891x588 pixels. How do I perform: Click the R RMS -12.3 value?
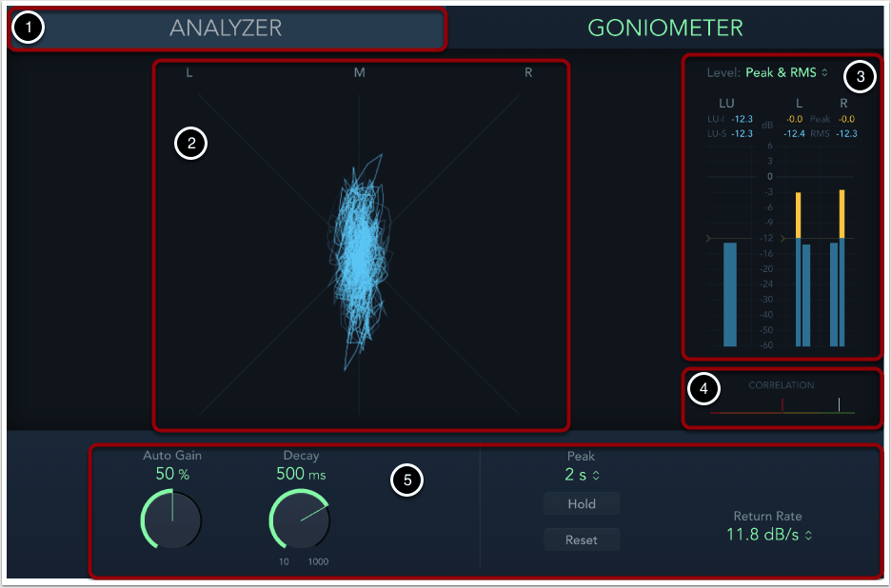pos(846,134)
